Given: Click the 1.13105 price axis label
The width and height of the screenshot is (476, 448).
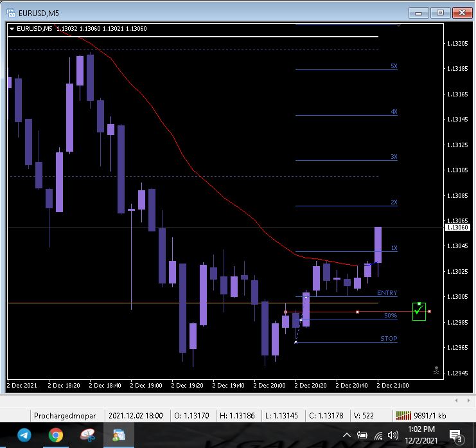Looking at the screenshot, I should pos(457,170).
